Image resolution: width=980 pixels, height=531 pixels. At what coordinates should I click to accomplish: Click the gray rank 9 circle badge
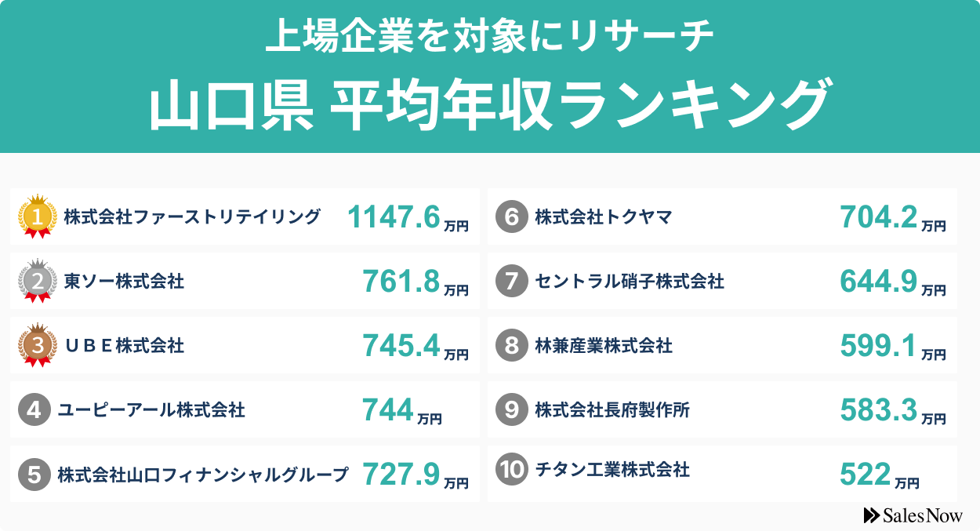(x=511, y=409)
